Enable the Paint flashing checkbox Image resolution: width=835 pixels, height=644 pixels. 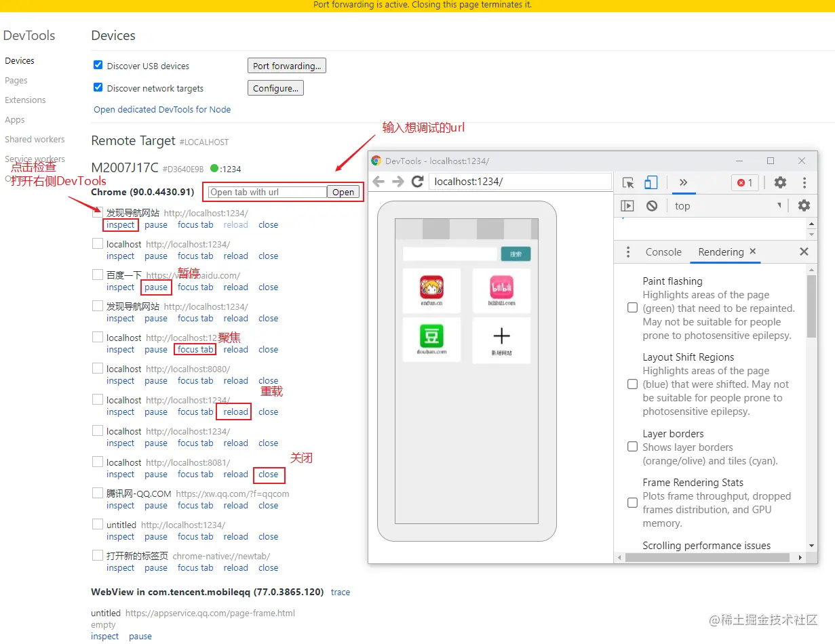coord(632,308)
